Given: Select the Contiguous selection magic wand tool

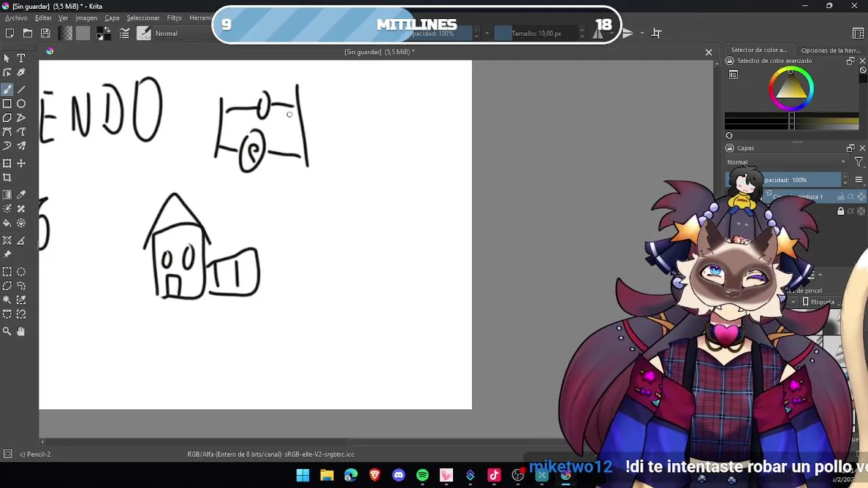Looking at the screenshot, I should point(7,300).
